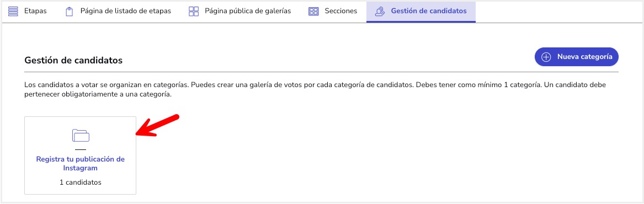The width and height of the screenshot is (644, 204).
Task: Select the Gestión de candidatos tab label
Action: [429, 11]
